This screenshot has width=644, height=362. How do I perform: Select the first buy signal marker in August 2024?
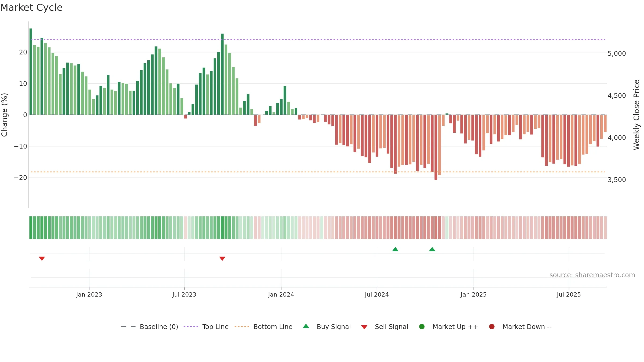click(x=395, y=249)
